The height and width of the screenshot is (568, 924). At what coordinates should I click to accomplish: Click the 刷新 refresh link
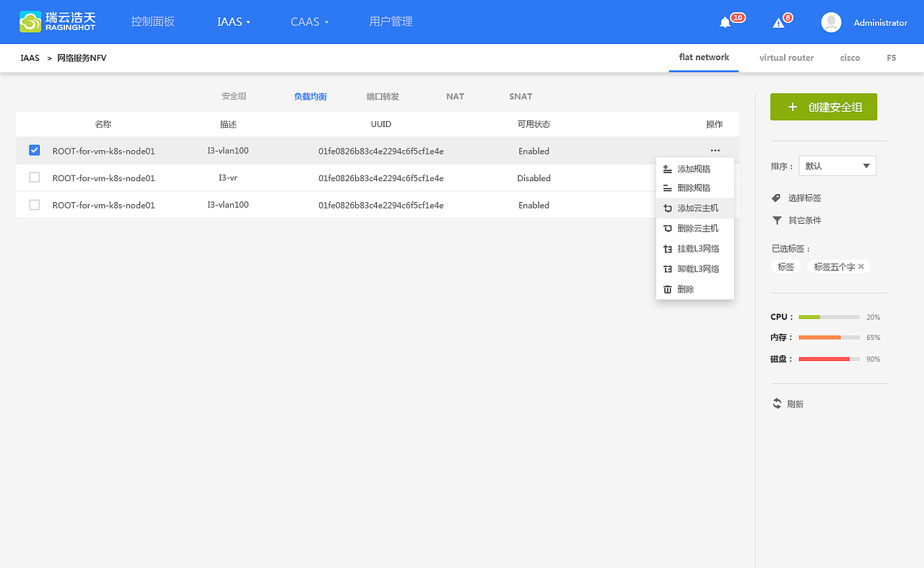pos(795,404)
